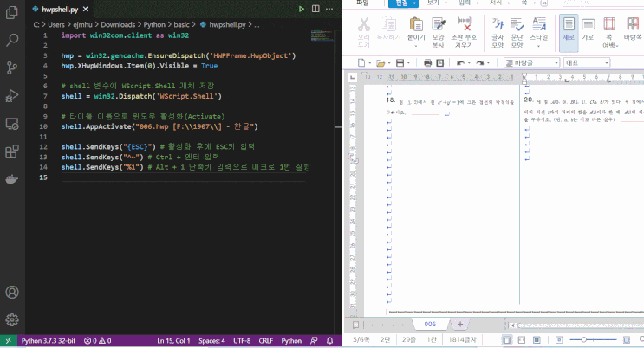Change indentation via Spaces: 4
Viewport: 644px width, 348px height.
click(x=212, y=340)
